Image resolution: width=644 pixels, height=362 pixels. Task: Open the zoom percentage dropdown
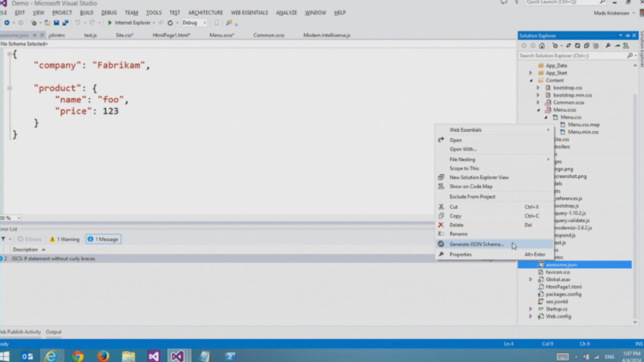(18, 218)
